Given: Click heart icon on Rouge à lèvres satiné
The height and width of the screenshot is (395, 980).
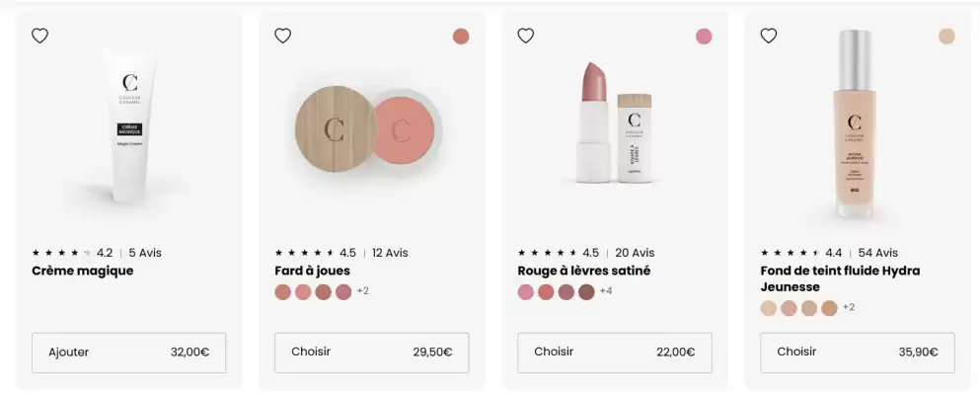Looking at the screenshot, I should tap(526, 36).
